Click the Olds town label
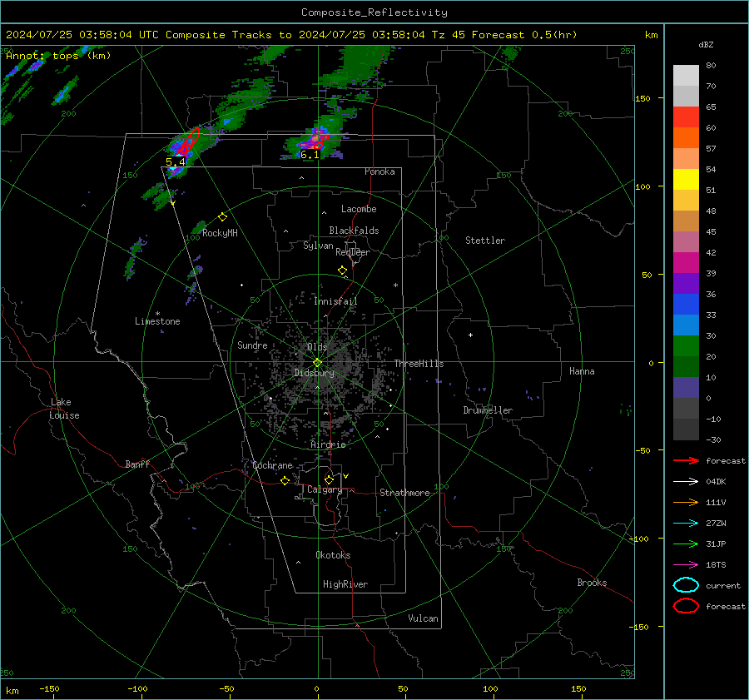The image size is (749, 700). (317, 347)
